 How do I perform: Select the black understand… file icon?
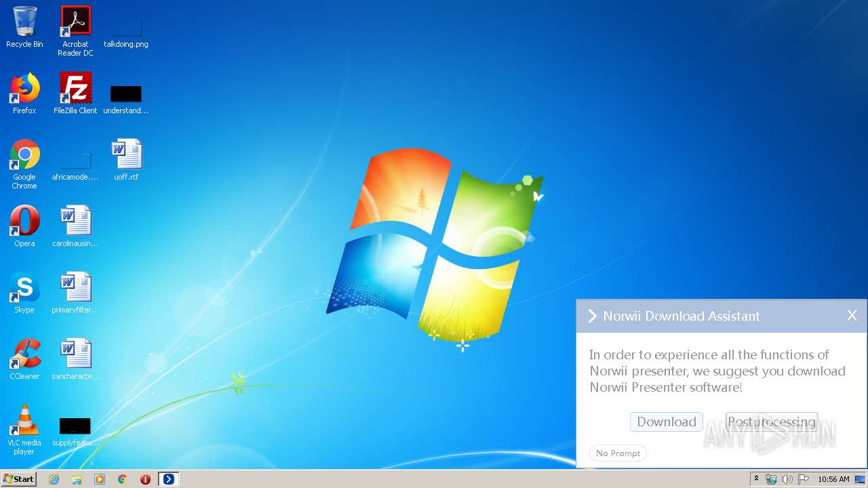pyautogui.click(x=126, y=98)
